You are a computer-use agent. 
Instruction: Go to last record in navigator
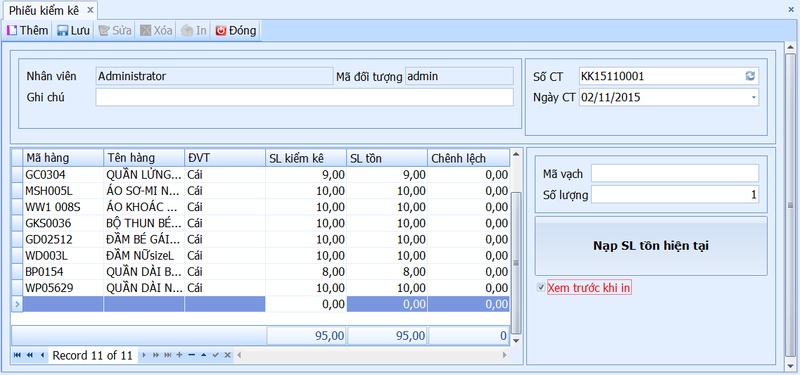pyautogui.click(x=167, y=355)
